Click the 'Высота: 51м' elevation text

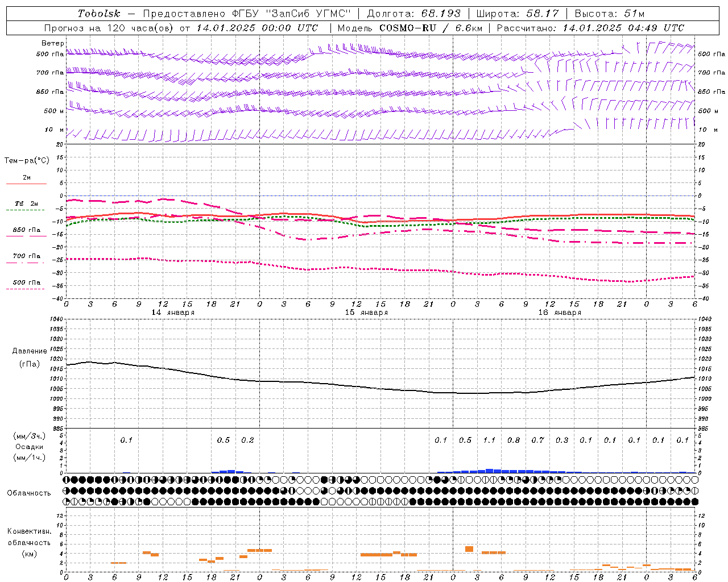point(609,14)
